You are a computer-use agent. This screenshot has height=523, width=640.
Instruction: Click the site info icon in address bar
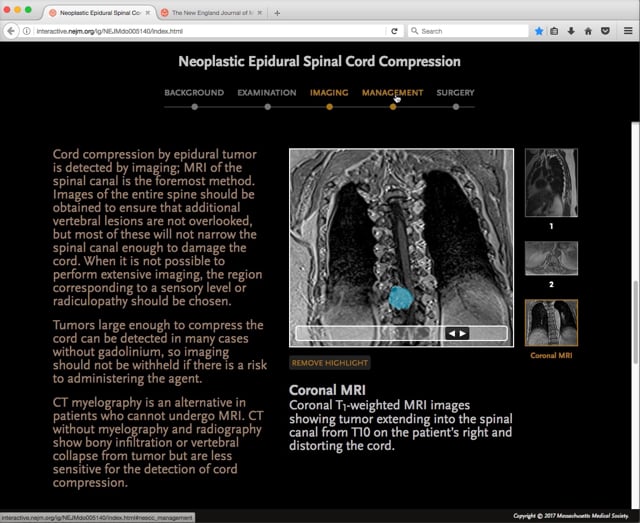[x=27, y=31]
